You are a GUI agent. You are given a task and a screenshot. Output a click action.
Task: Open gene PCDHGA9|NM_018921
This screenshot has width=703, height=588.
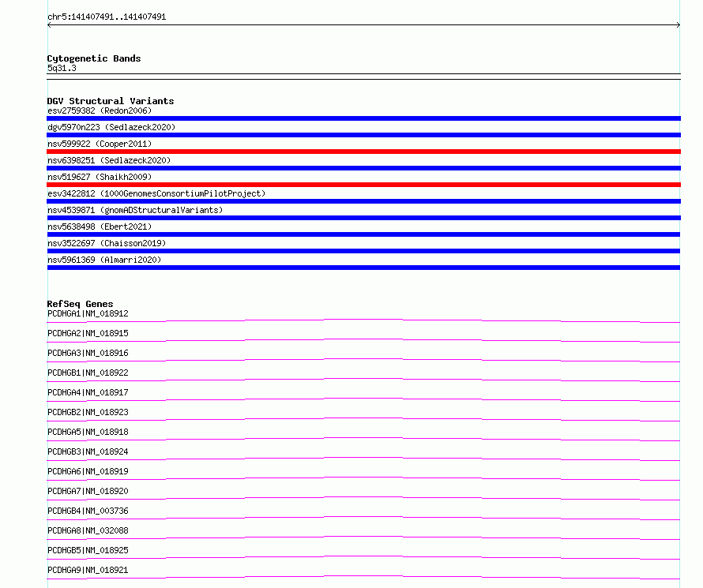[x=88, y=570]
